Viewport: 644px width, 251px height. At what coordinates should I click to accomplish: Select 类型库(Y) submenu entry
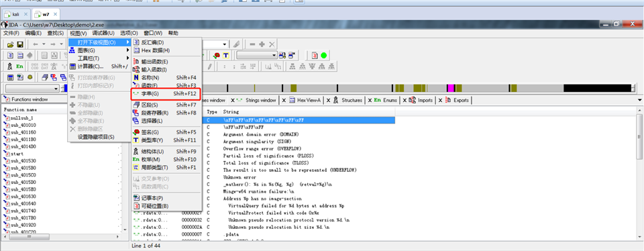pos(166,140)
